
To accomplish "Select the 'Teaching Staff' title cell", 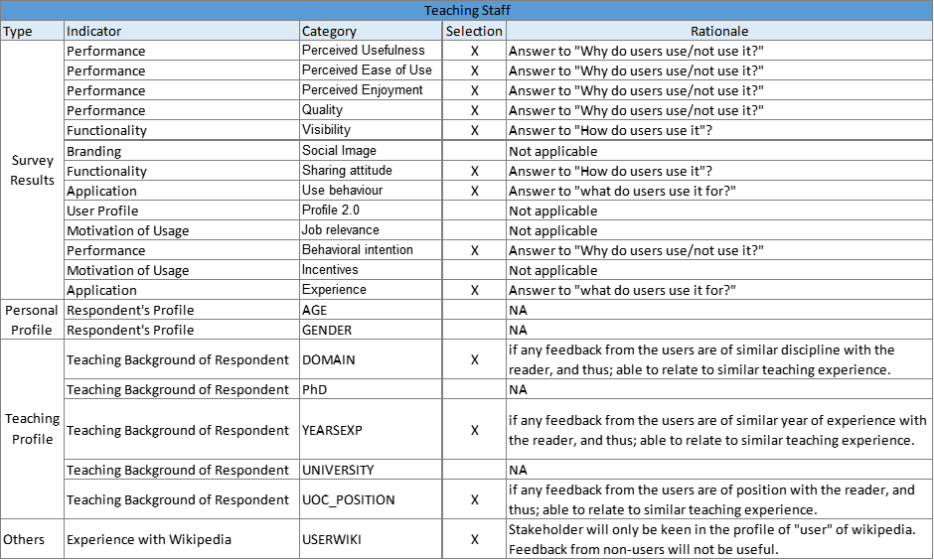I will (467, 10).
